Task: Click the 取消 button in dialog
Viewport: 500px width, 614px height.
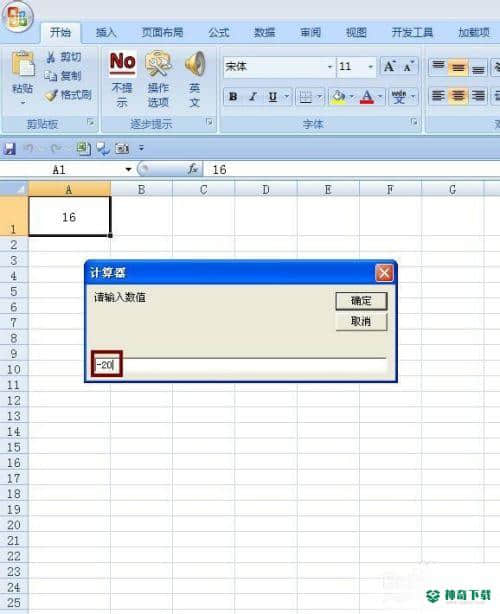Action: [361, 321]
